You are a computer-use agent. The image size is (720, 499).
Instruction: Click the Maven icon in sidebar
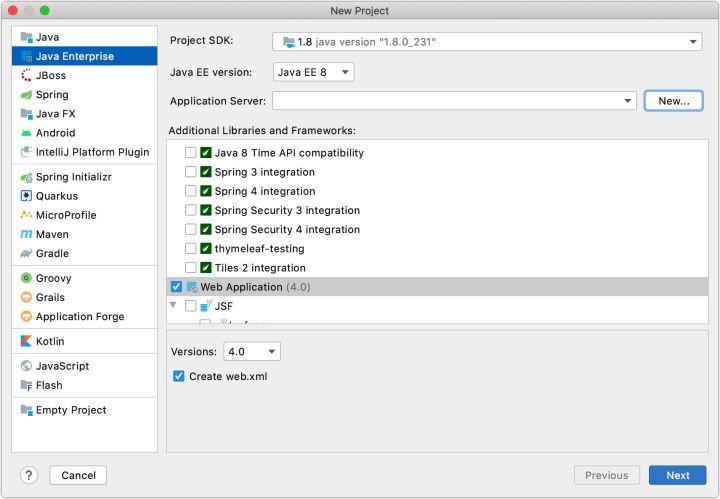(26, 234)
